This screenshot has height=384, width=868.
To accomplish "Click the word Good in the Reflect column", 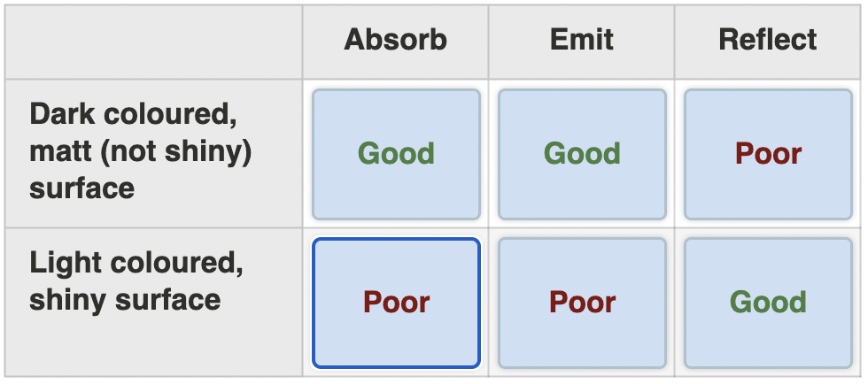I will click(x=768, y=303).
